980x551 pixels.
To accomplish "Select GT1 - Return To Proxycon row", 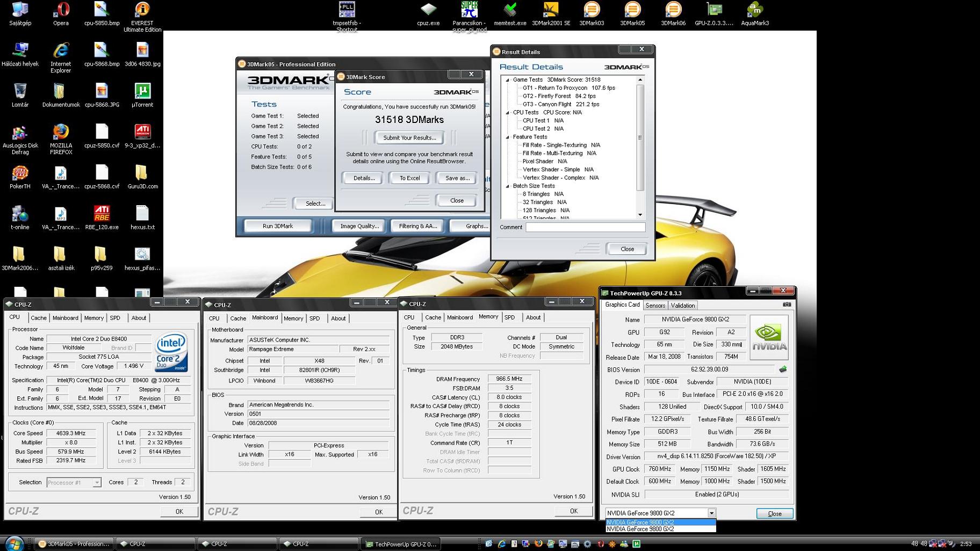I will 568,88.
